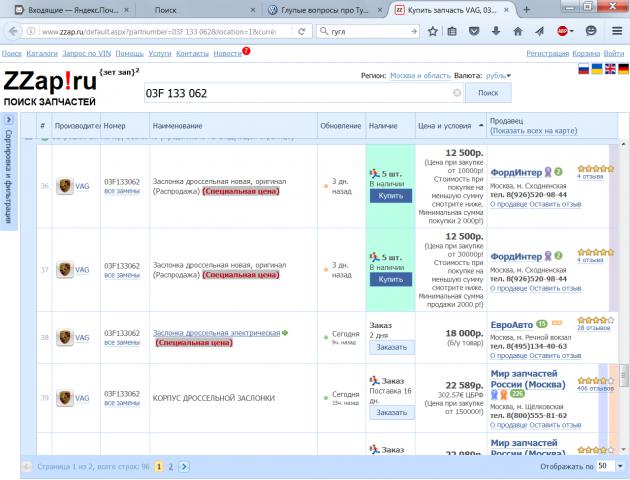Screen dimensions: 630x480
Task: Click the results table vertical scrollbar thumb
Action: [623, 376]
